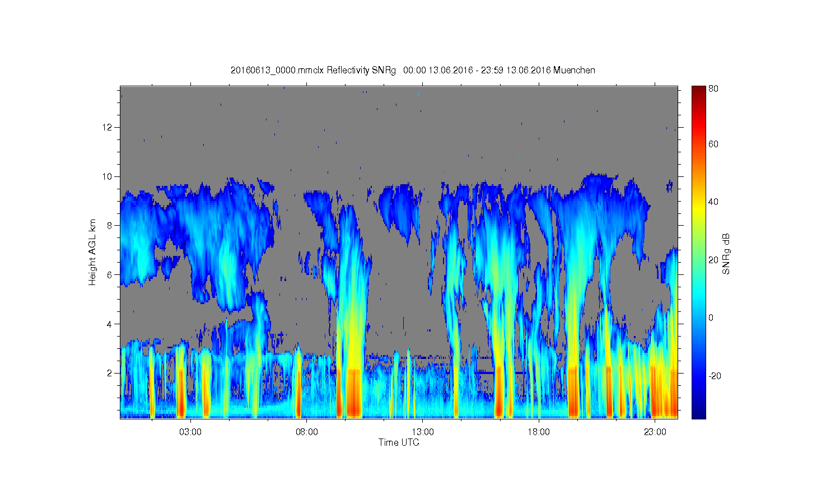Click the height tick label 10

(x=108, y=176)
